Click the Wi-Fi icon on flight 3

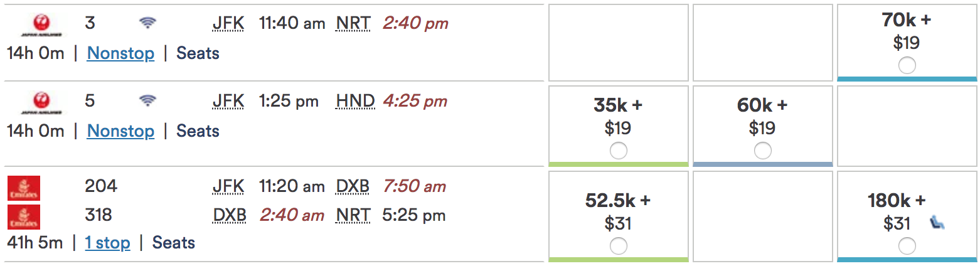[147, 24]
